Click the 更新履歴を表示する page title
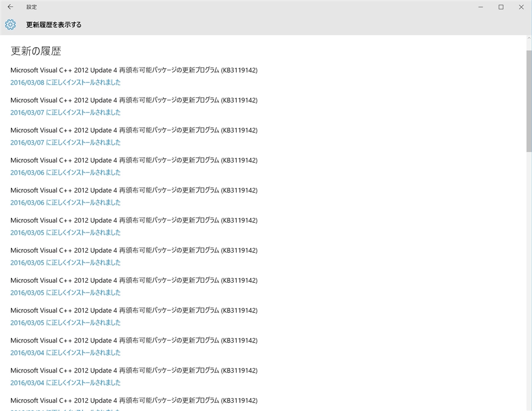This screenshot has width=532, height=411. [54, 25]
